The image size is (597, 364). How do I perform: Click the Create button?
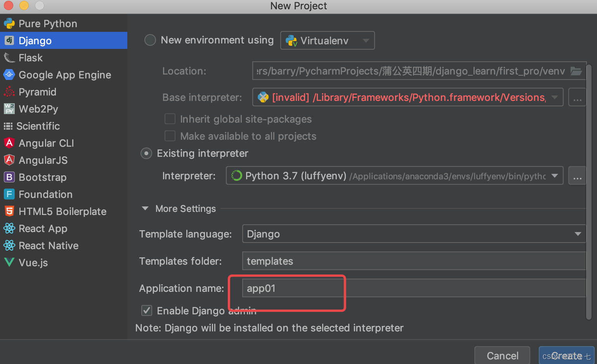[x=567, y=355]
